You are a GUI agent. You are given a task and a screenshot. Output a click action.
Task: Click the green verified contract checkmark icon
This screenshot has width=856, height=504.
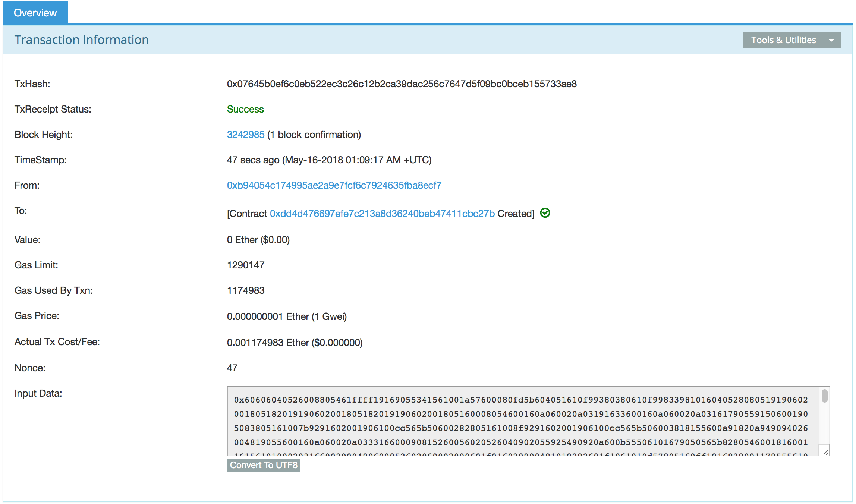(545, 213)
